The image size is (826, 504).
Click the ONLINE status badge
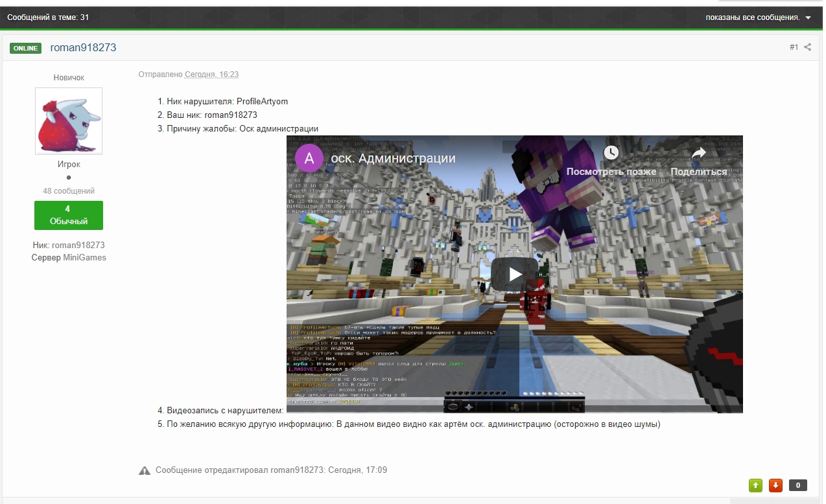click(x=25, y=48)
